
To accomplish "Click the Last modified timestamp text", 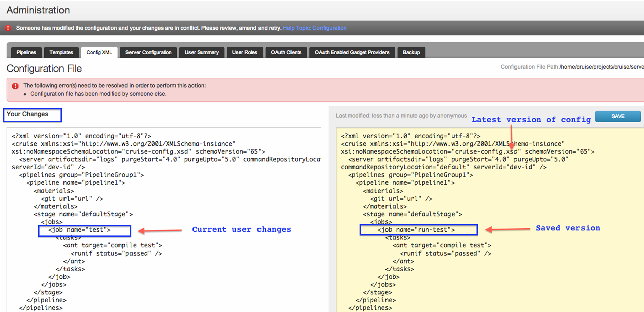I will pos(401,116).
